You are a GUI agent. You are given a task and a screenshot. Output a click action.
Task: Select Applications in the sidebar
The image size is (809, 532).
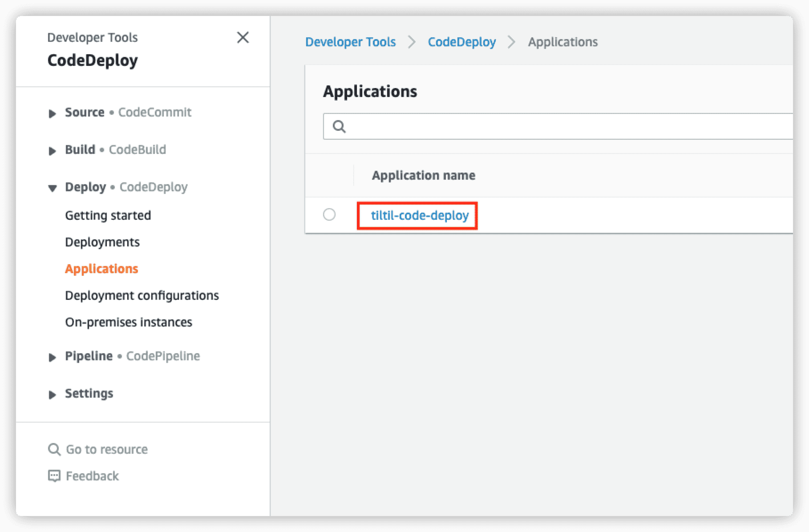[x=101, y=269]
